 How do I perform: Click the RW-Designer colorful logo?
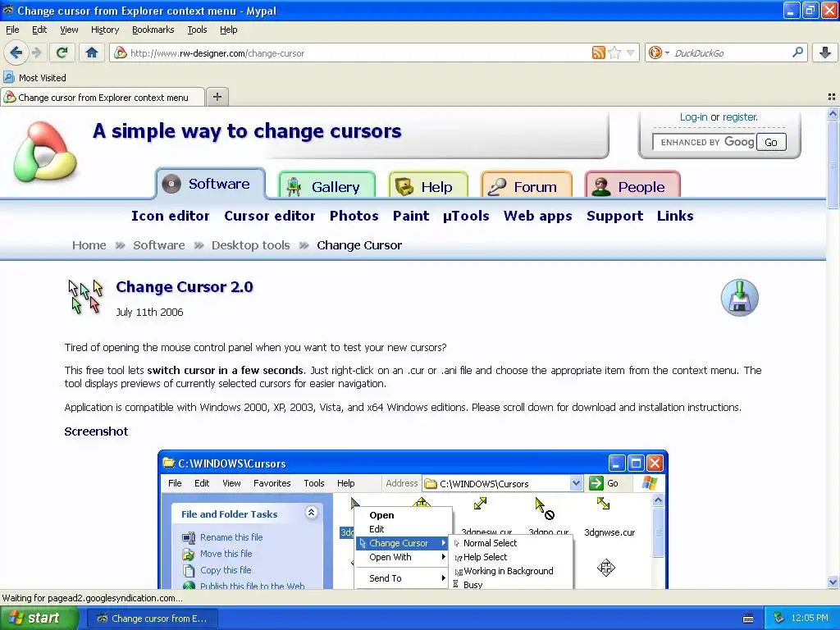44,151
